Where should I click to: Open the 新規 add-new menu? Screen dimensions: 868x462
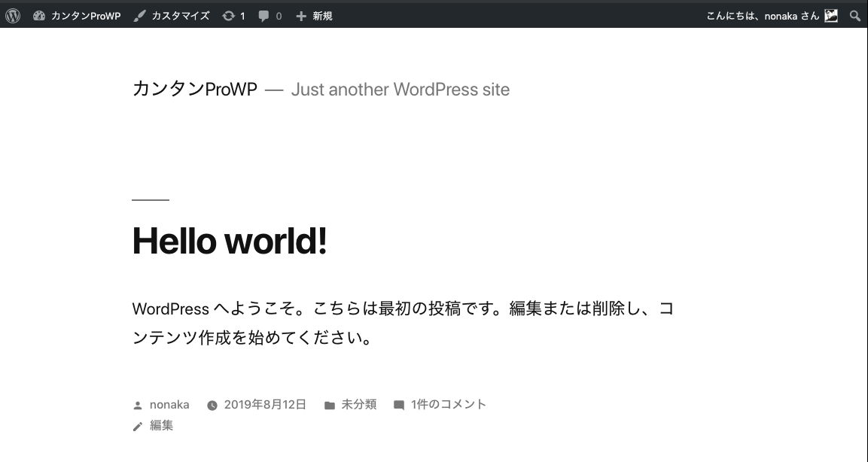314,16
